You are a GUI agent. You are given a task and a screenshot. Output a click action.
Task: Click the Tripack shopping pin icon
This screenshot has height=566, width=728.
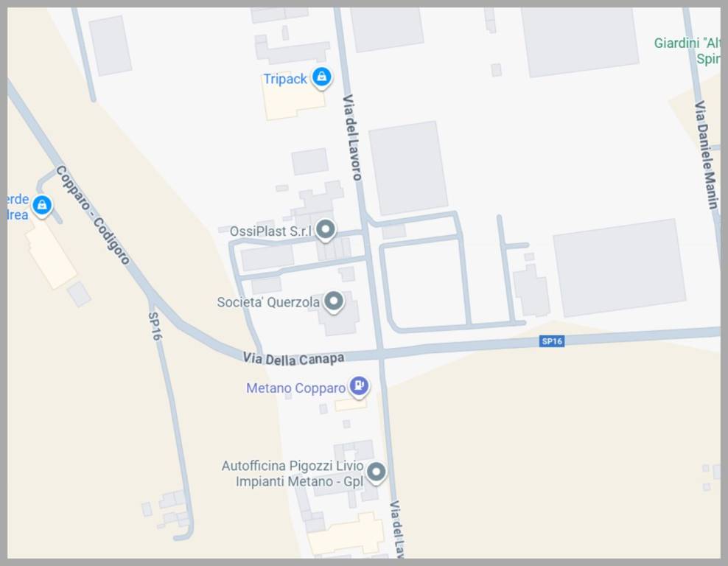pos(322,77)
